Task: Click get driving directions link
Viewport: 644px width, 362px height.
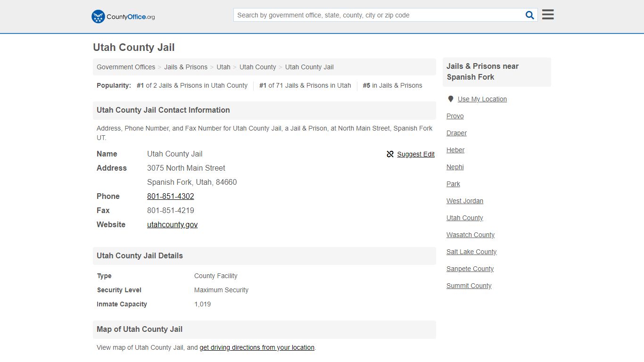Action: click(x=257, y=347)
